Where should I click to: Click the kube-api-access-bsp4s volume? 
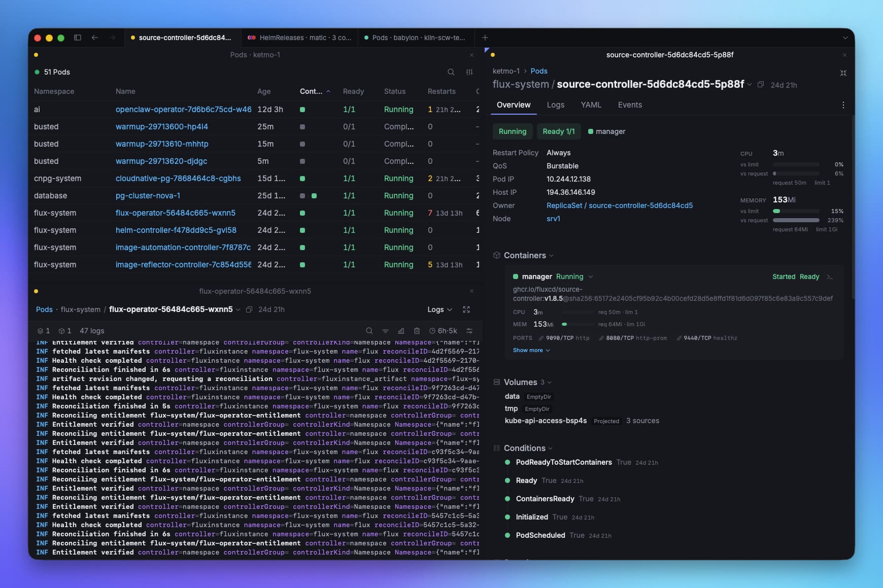tap(546, 421)
